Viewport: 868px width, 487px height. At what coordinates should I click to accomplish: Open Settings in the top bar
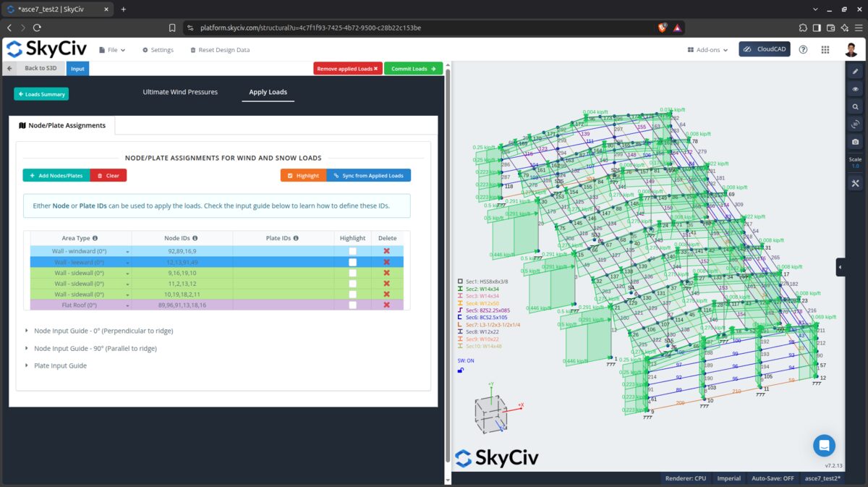click(x=158, y=50)
